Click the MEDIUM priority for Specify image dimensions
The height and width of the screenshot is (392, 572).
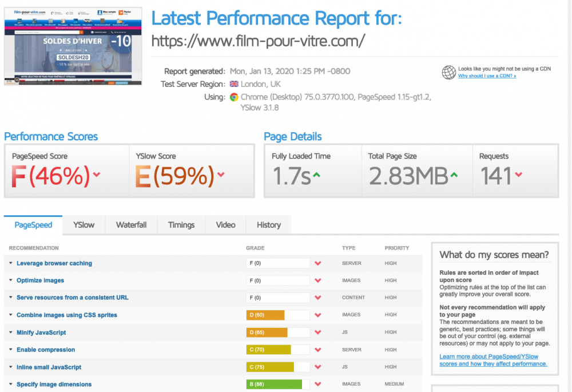394,384
